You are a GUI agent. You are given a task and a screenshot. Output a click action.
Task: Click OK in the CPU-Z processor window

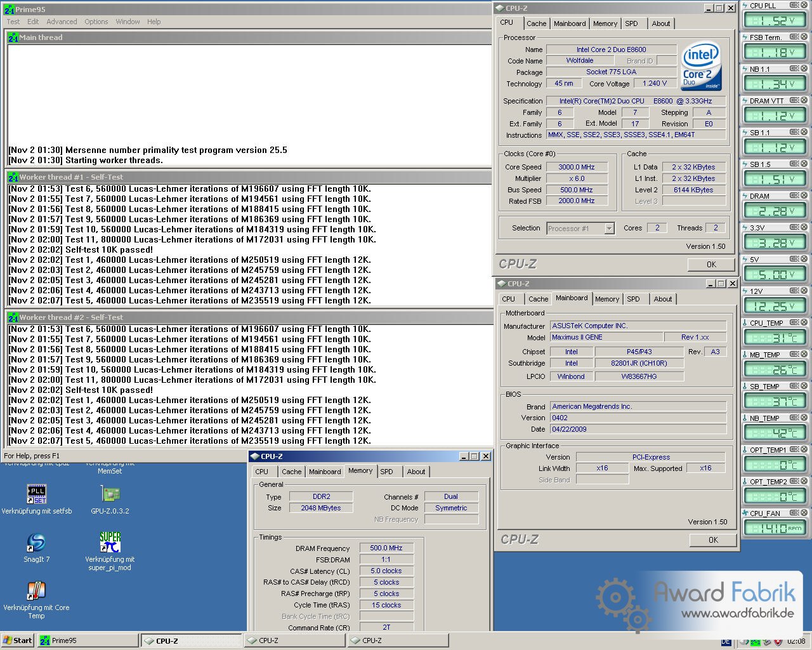(x=711, y=265)
